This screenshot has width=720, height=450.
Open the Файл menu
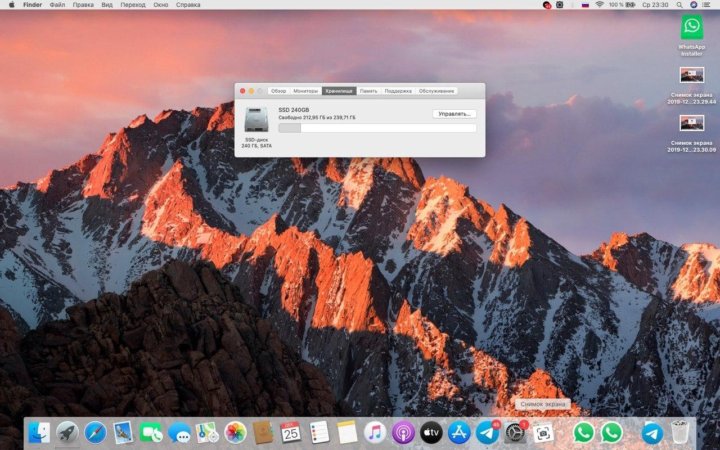(58, 5)
